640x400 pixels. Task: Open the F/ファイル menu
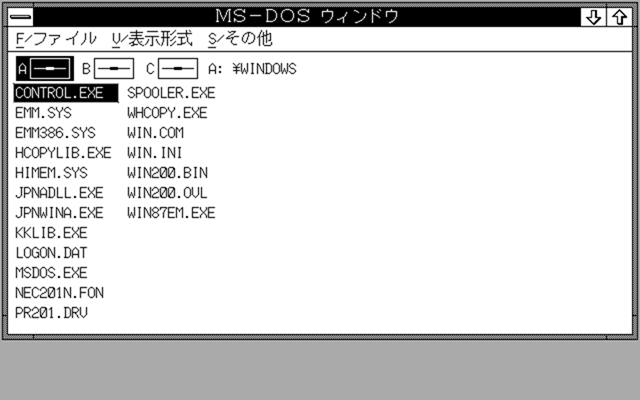(56, 39)
